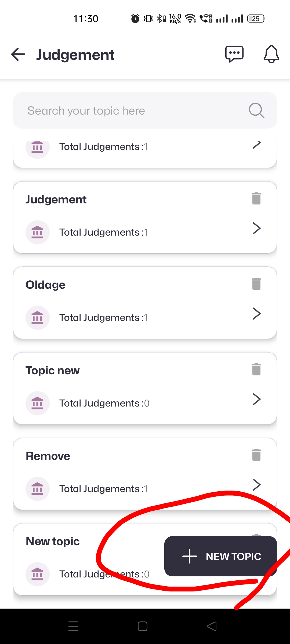Expand the Topic new chevron
This screenshot has width=290, height=644.
[x=256, y=399]
